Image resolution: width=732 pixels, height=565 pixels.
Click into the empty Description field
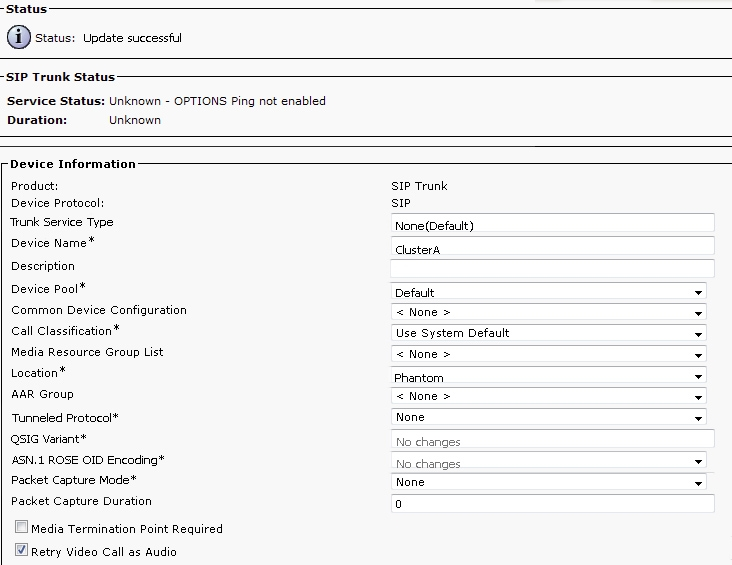pyautogui.click(x=552, y=268)
